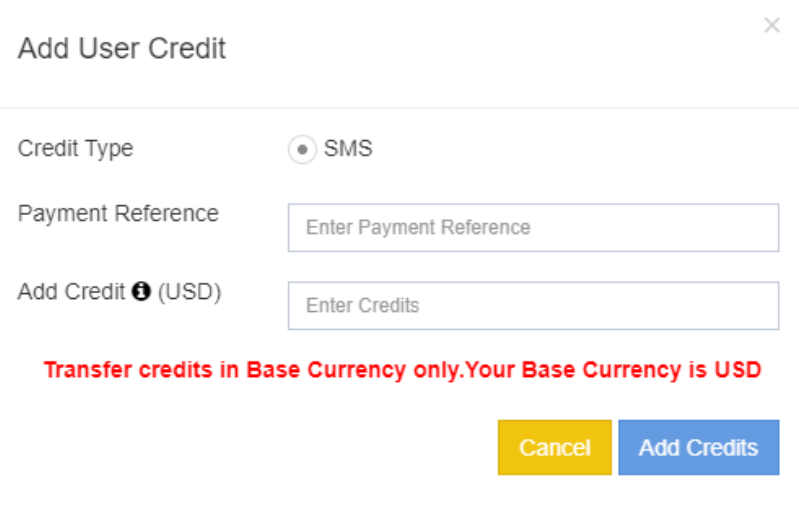Click the Credit Type label

pos(76,149)
